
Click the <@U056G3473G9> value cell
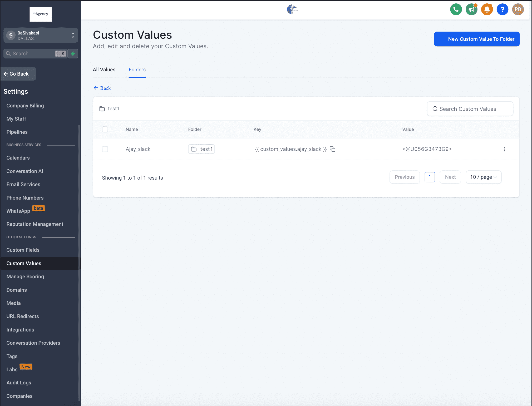click(x=427, y=149)
